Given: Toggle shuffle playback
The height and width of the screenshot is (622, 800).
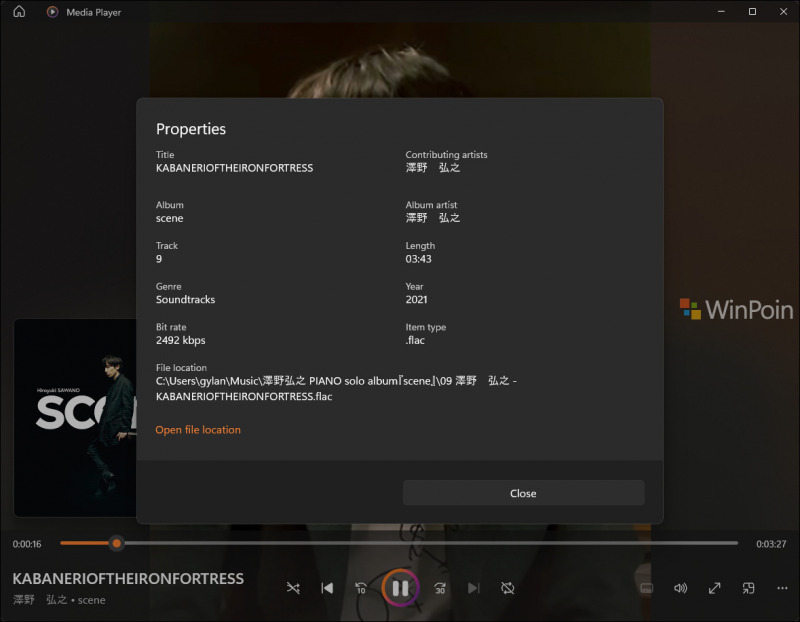Looking at the screenshot, I should (293, 588).
